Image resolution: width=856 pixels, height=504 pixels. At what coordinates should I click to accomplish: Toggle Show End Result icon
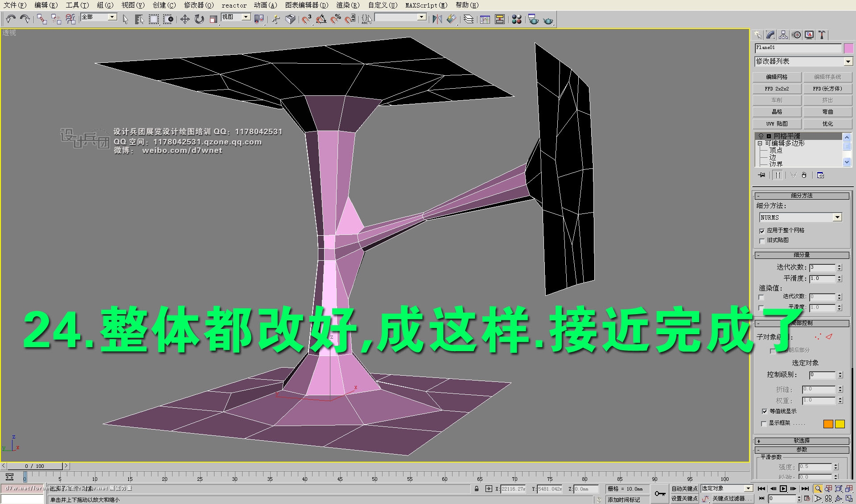pos(778,175)
